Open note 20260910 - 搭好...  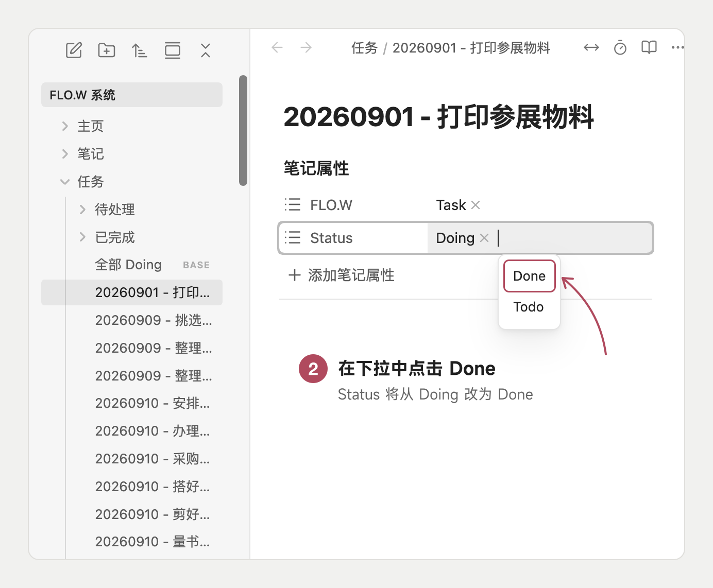152,487
